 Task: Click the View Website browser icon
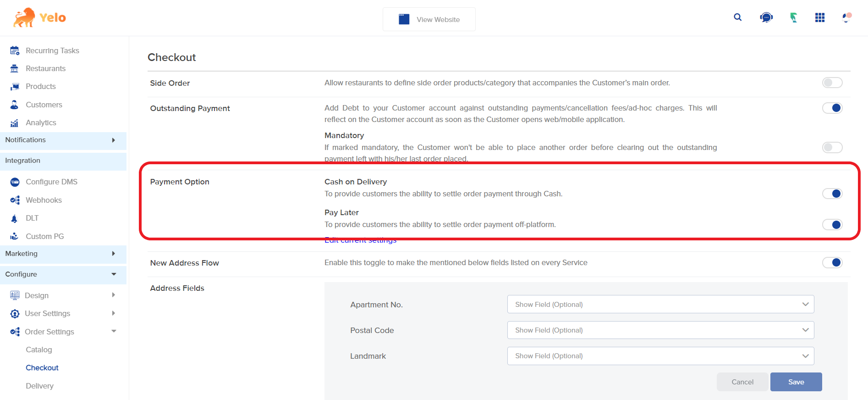(404, 19)
